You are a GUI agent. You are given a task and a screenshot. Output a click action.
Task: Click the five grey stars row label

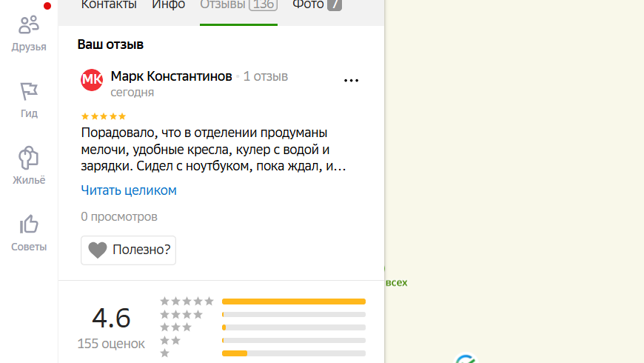click(x=187, y=302)
